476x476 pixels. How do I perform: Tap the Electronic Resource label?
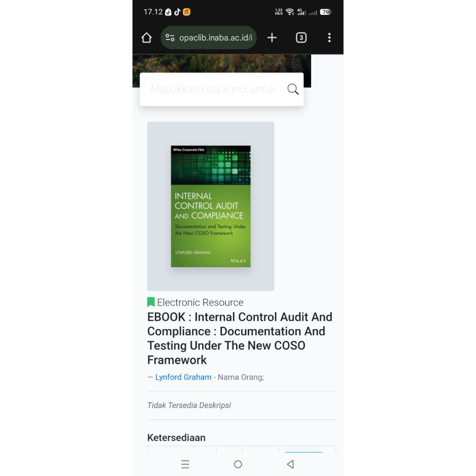coord(200,302)
